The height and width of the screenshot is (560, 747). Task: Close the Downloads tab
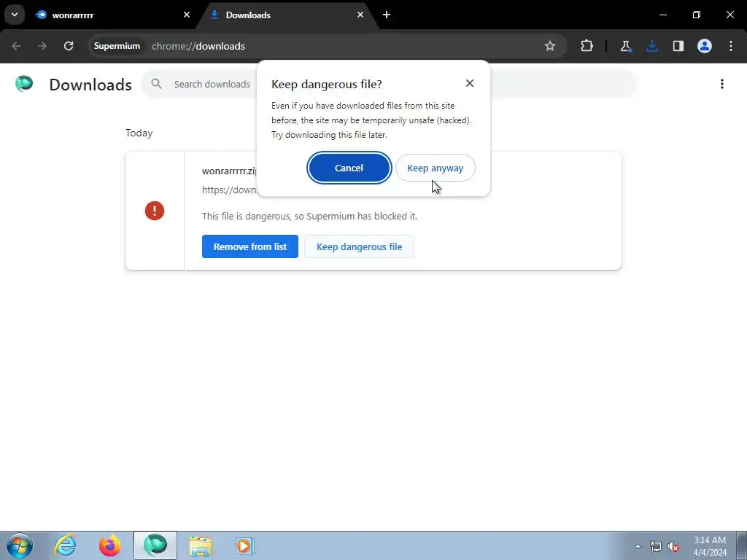pos(360,15)
